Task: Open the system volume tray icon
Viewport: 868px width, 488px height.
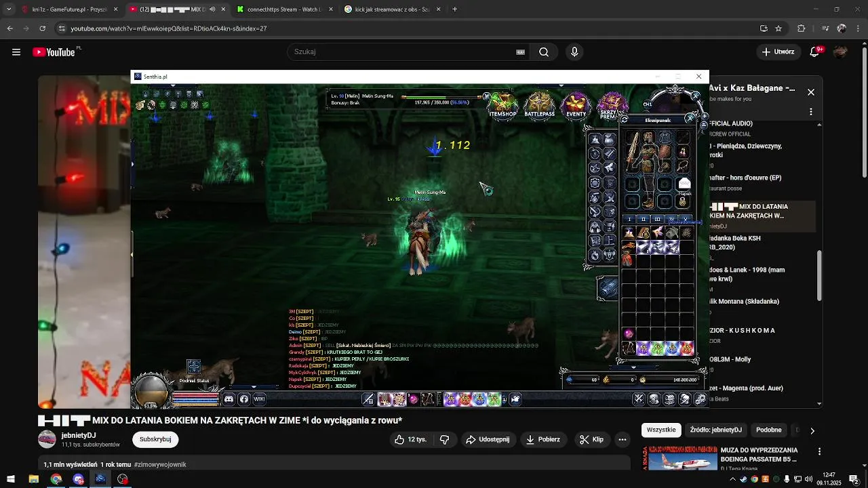Action: tap(809, 479)
